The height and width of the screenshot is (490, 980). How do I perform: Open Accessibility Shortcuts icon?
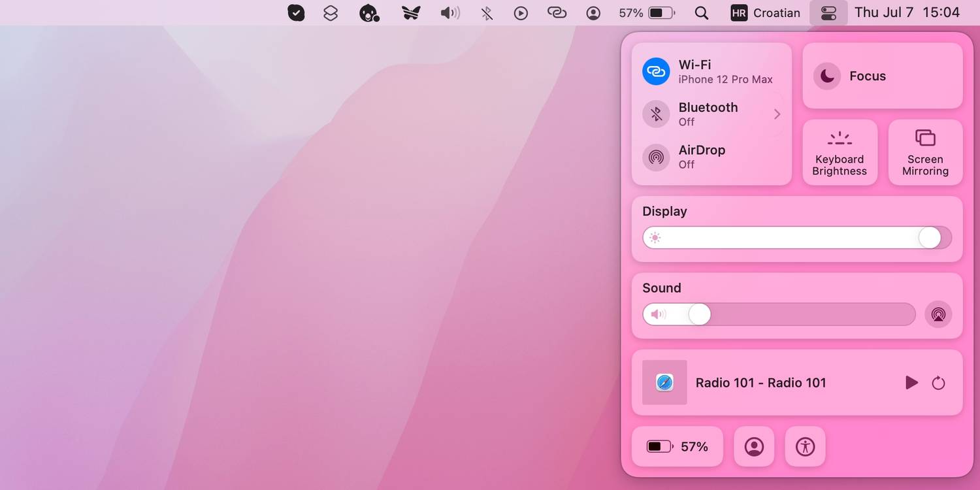point(805,447)
